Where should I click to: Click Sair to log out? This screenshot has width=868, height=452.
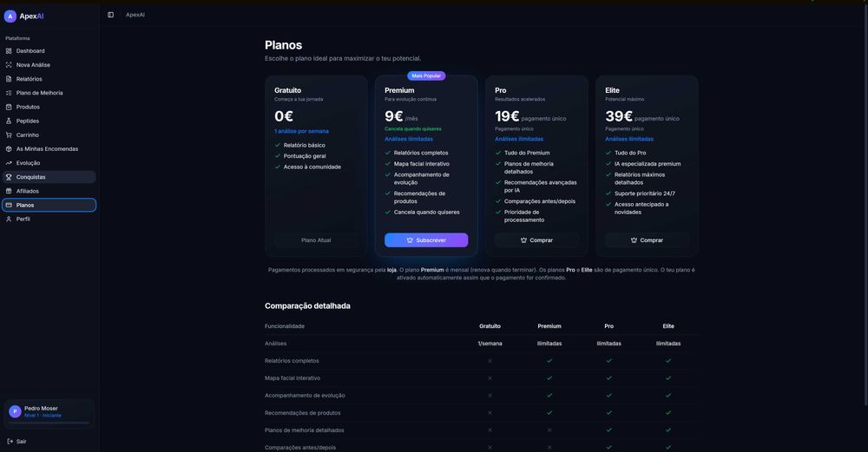49,442
